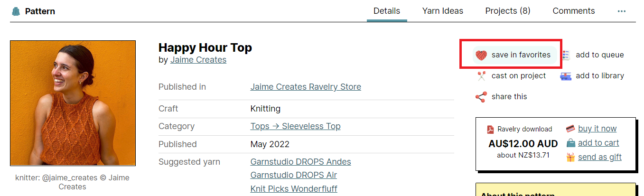Open designer Jaime Creates link

click(x=198, y=60)
